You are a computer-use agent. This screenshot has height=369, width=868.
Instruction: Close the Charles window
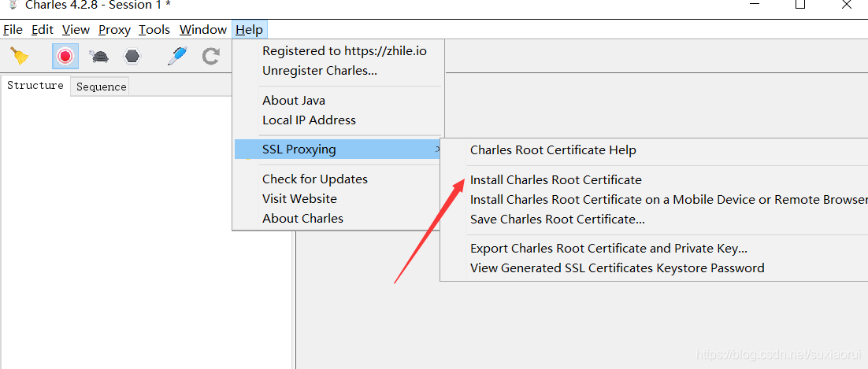847,5
